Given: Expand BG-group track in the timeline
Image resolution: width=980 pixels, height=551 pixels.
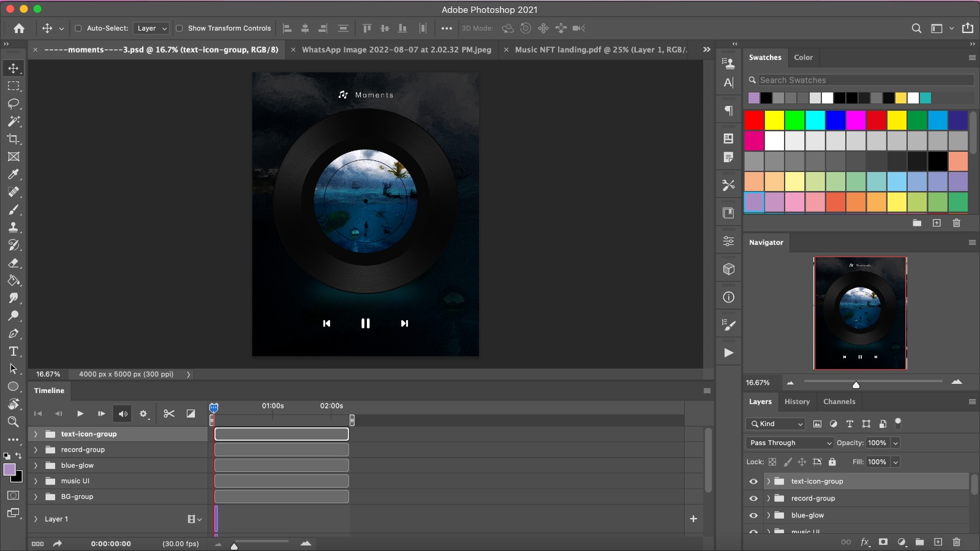Looking at the screenshot, I should (36, 497).
